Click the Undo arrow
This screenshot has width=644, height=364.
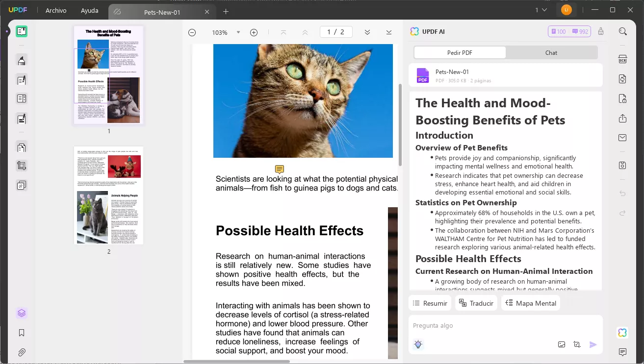click(x=623, y=193)
